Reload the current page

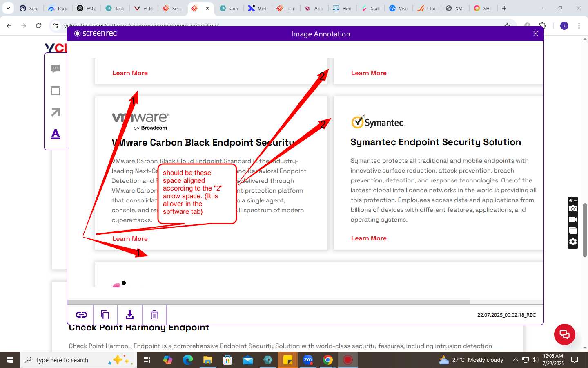(x=38, y=26)
